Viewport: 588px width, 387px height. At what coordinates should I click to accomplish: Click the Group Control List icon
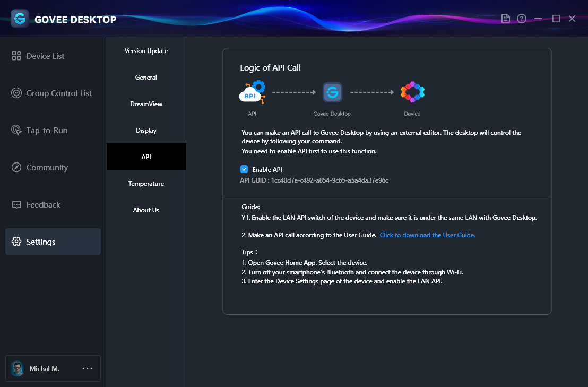tap(16, 93)
